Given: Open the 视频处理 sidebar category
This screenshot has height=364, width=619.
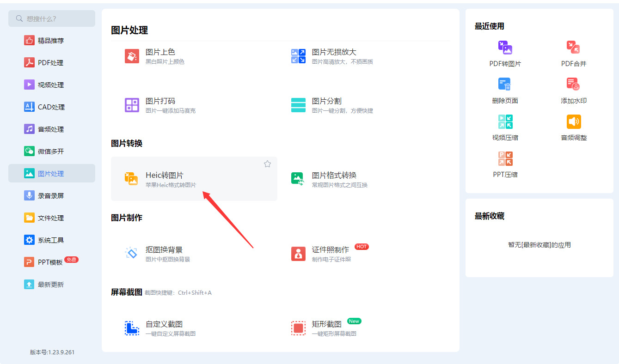Looking at the screenshot, I should pyautogui.click(x=52, y=85).
